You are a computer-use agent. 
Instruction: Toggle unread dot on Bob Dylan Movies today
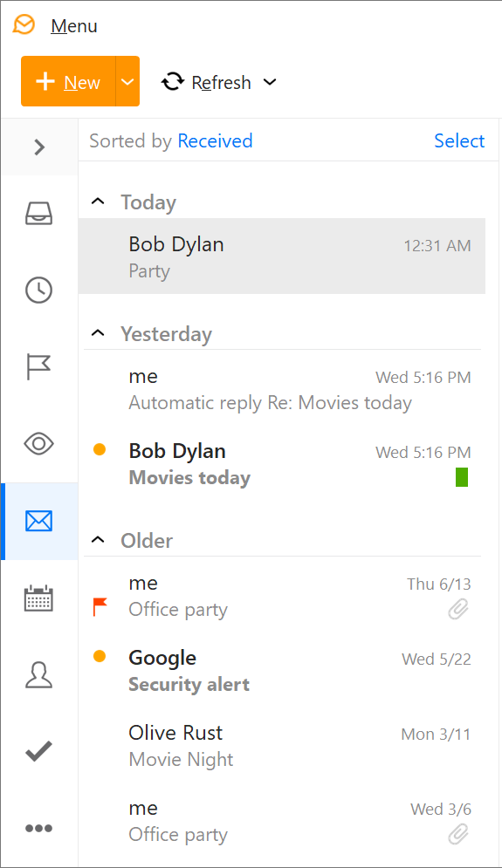tap(100, 449)
